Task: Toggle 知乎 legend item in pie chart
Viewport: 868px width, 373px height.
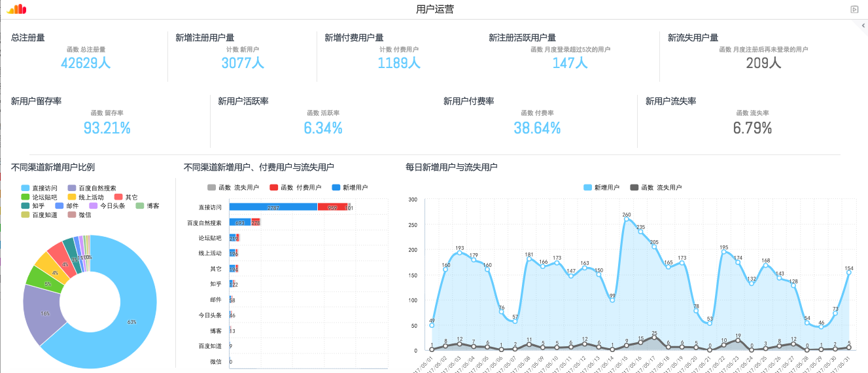Action: pos(33,205)
